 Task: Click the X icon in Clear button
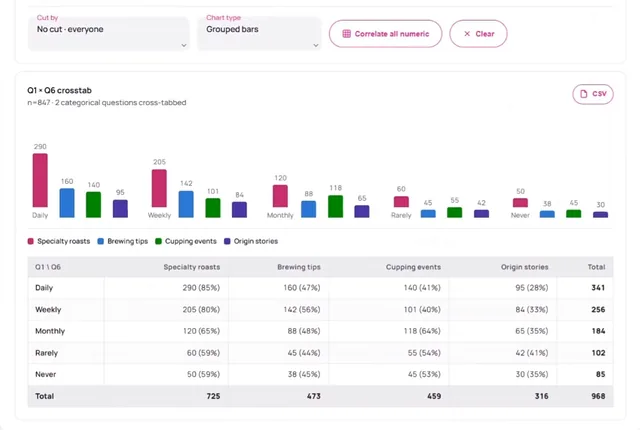pyautogui.click(x=467, y=34)
